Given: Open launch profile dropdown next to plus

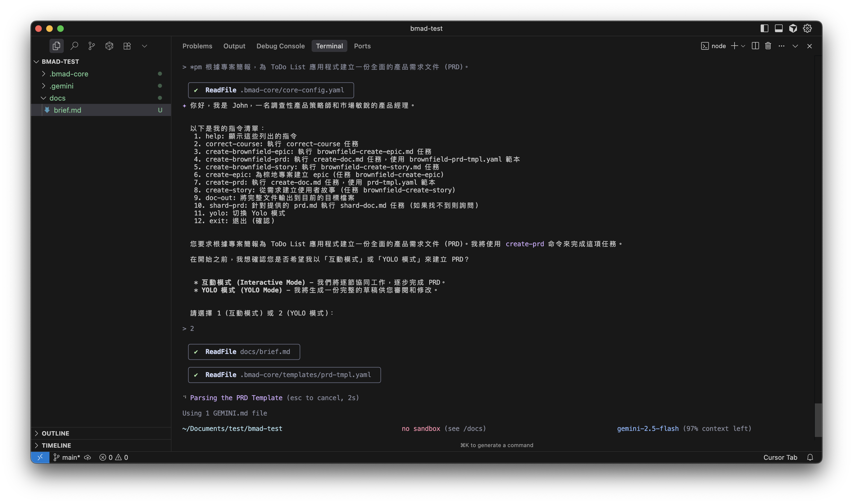Looking at the screenshot, I should 743,46.
